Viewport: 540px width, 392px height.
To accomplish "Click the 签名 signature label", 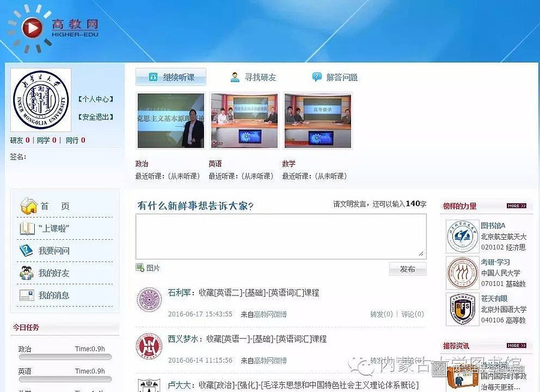I will pyautogui.click(x=18, y=157).
